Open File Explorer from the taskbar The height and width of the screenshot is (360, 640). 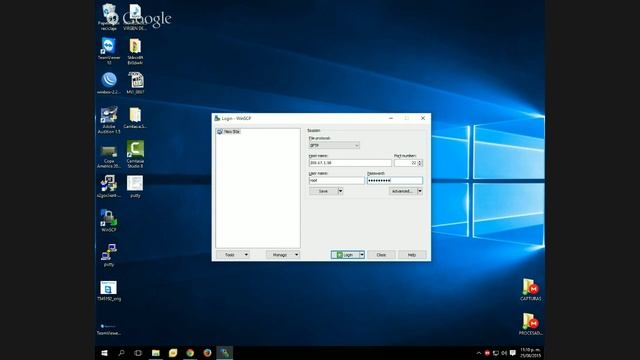tap(156, 353)
